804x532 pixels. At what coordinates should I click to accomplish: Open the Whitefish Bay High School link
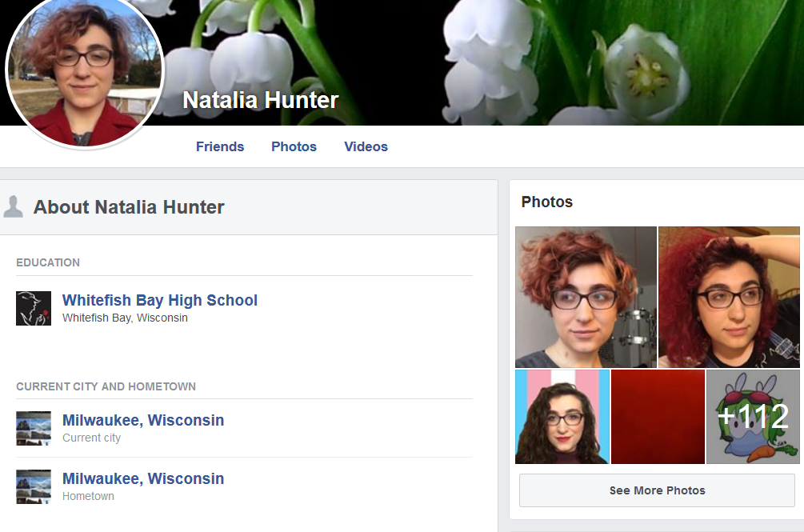[x=160, y=300]
